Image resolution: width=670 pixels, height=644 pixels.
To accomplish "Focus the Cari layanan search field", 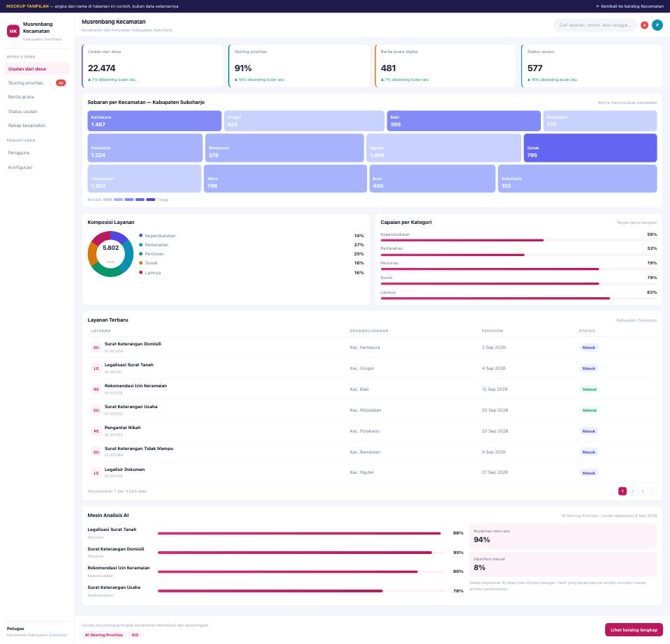I will click(x=595, y=25).
